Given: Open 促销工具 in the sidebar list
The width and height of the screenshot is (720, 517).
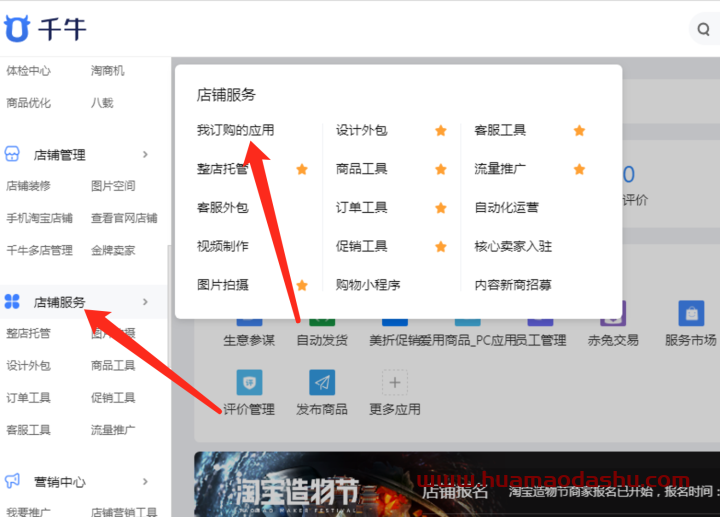Looking at the screenshot, I should pos(113,398).
